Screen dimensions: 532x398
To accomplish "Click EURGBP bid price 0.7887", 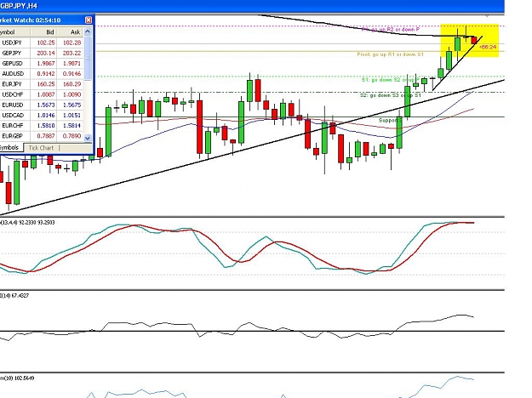I will pyautogui.click(x=46, y=136).
